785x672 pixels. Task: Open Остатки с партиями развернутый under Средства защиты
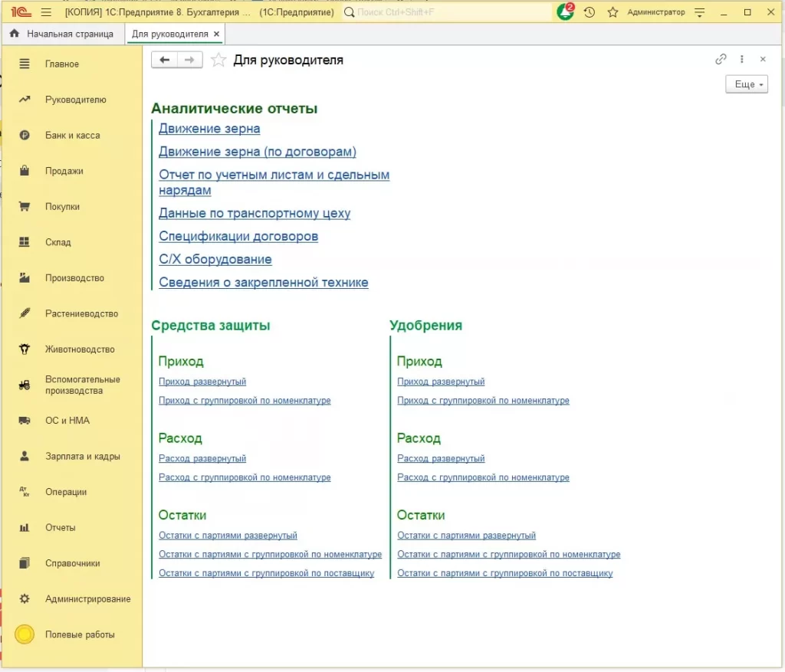228,536
